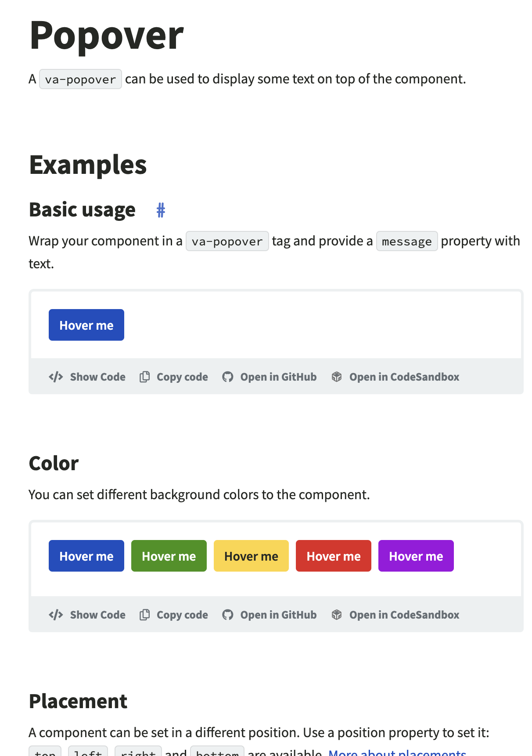Click the Copy code icon in Basic usage example
This screenshot has height=756, width=532.
(144, 377)
